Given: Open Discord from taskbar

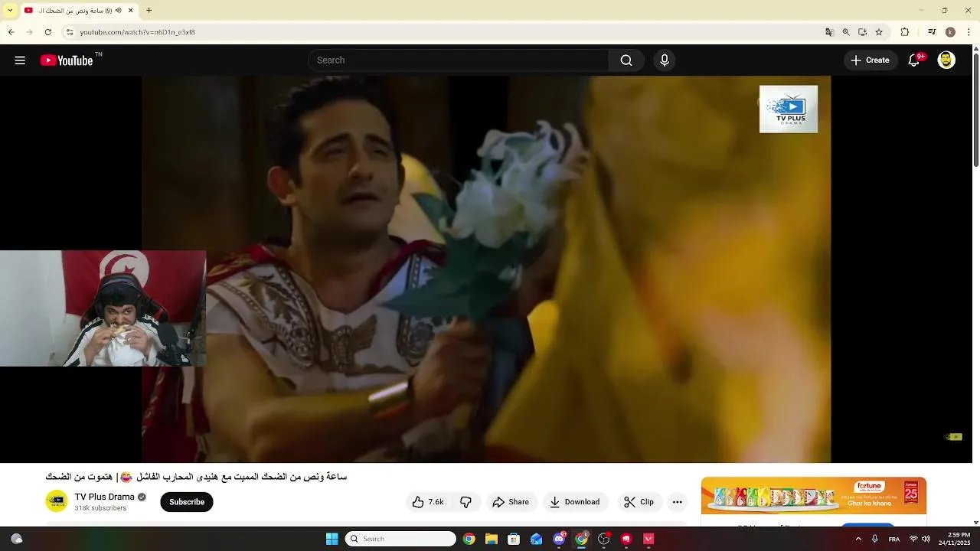Looking at the screenshot, I should pos(559,539).
